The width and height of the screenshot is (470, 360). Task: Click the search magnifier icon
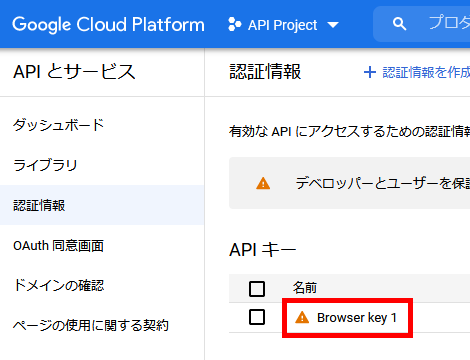399,24
